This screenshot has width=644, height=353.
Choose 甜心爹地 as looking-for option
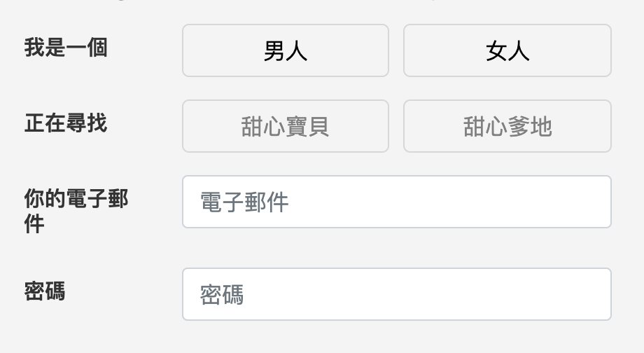tap(507, 126)
